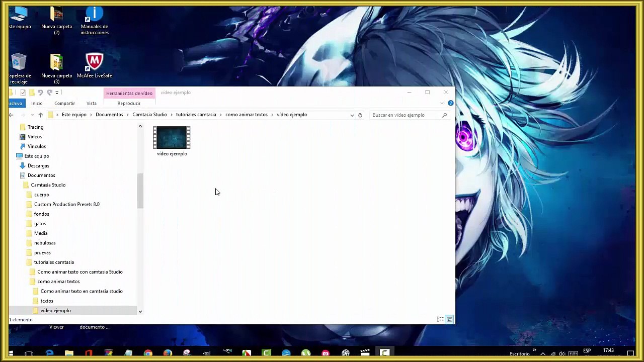Open the Compartir ribbon tab

coord(64,103)
